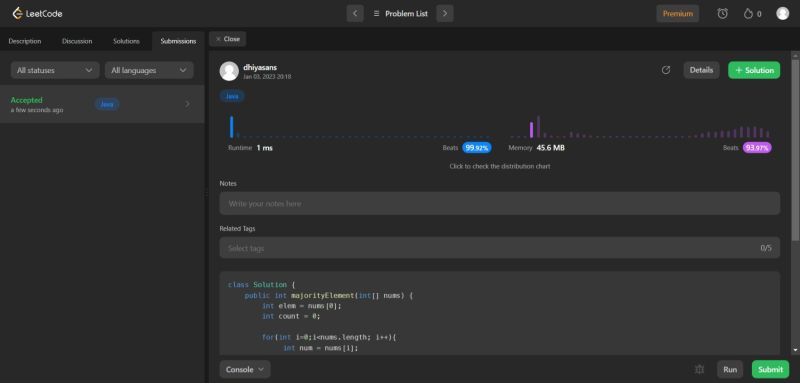
Task: Switch to the Description tab
Action: tap(25, 41)
